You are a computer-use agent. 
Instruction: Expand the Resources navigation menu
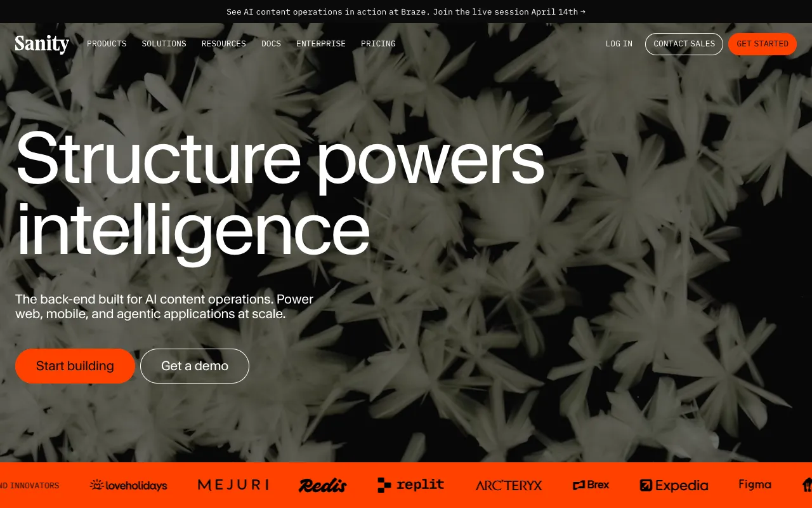[x=224, y=44]
